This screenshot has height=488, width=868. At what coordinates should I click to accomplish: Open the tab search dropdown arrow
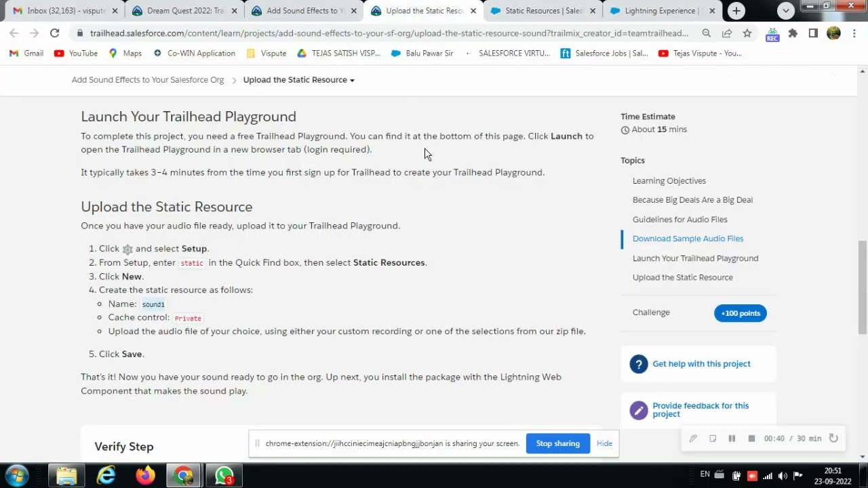coord(786,11)
